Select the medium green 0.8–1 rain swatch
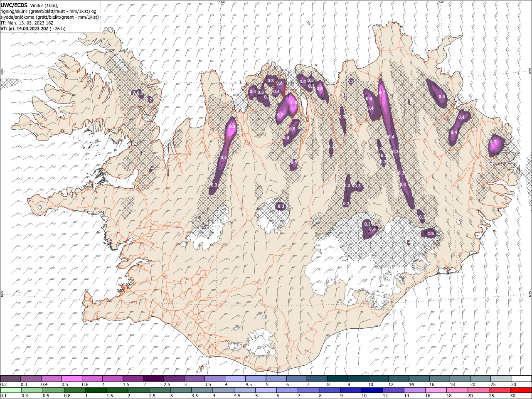Image resolution: width=532 pixels, height=399 pixels. coord(75,390)
